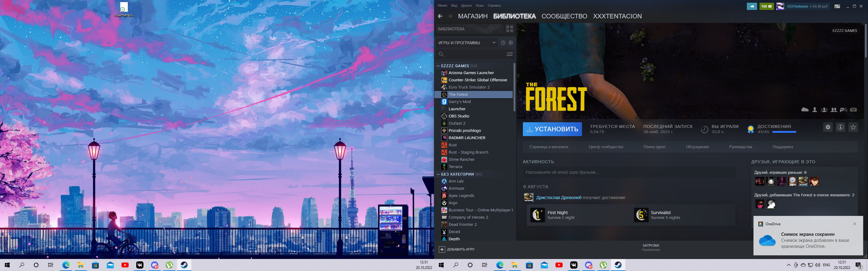
Task: Click the XXXTentacion profile avatar
Action: (x=780, y=6)
